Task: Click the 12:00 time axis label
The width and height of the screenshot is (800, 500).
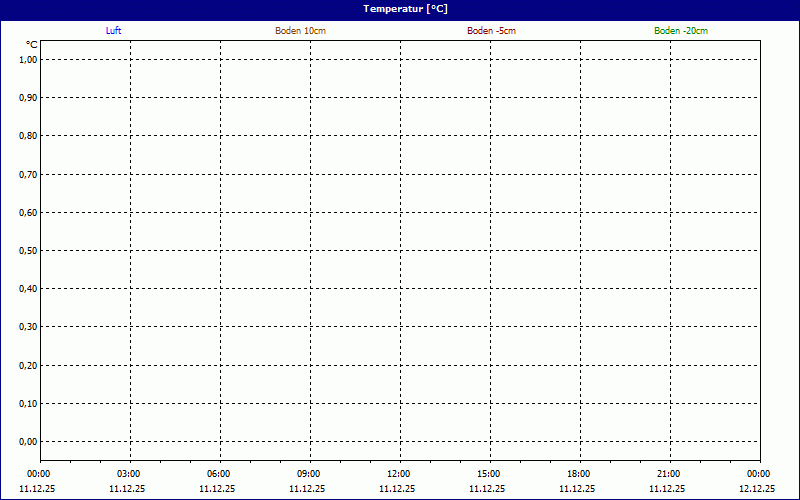Action: click(398, 474)
